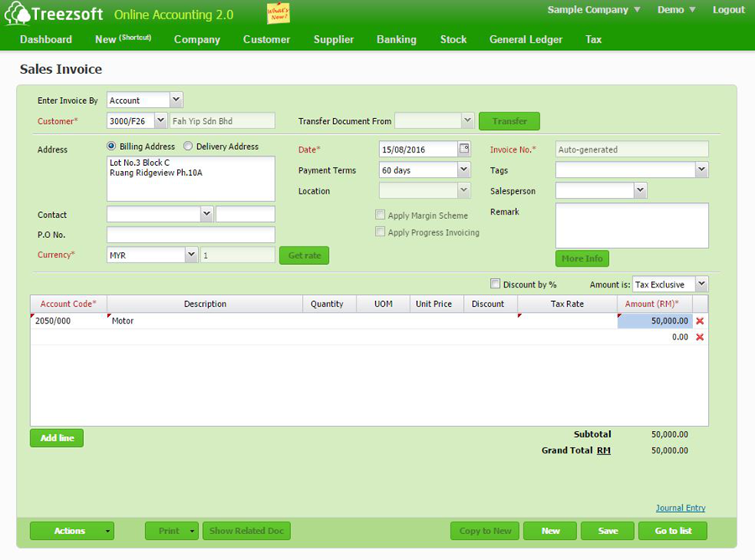Open Transfer Document From dropdown
Image resolution: width=755 pixels, height=560 pixels.
[x=467, y=121]
